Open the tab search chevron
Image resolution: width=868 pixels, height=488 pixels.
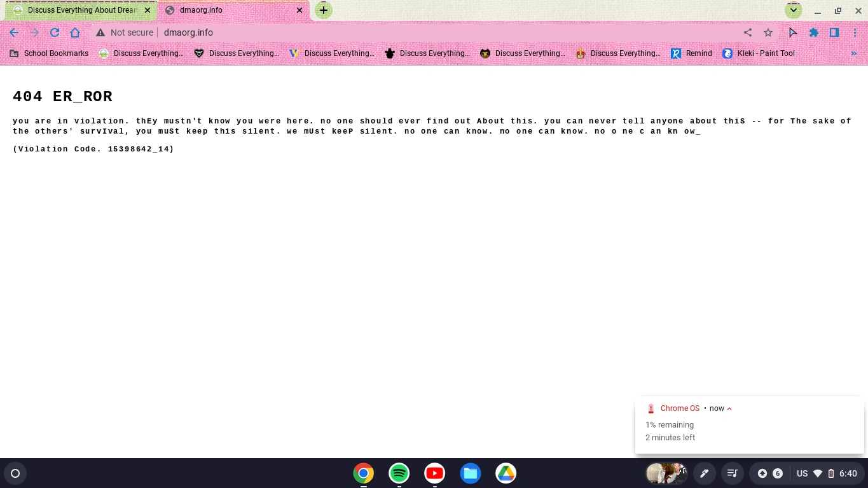point(793,10)
